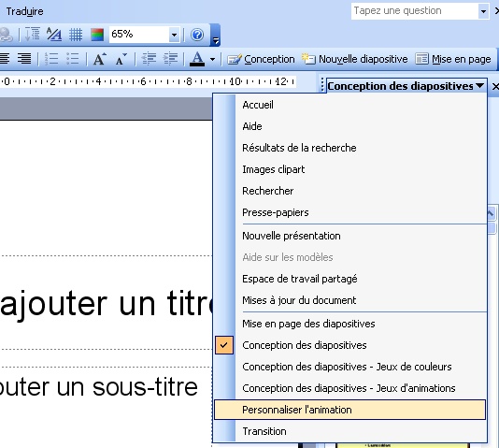Viewport: 499px width, 448px height.
Task: Click the Decrease Font Size icon
Action: pos(121,59)
